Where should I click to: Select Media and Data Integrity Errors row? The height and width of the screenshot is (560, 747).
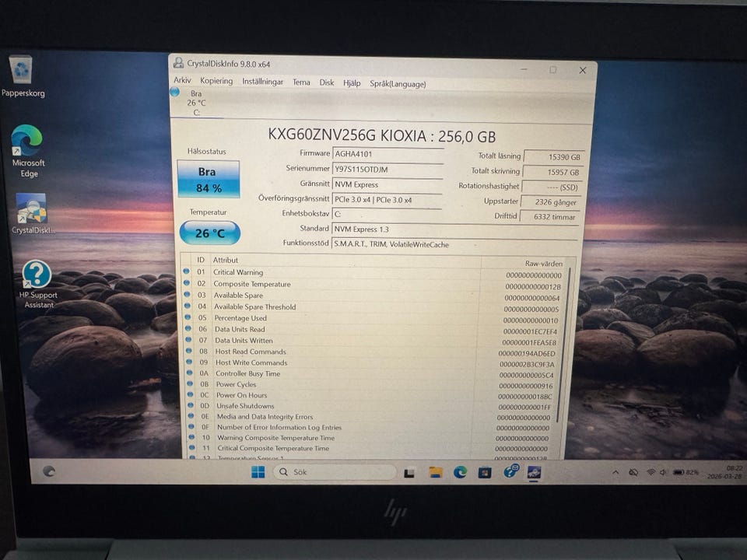pyautogui.click(x=373, y=416)
